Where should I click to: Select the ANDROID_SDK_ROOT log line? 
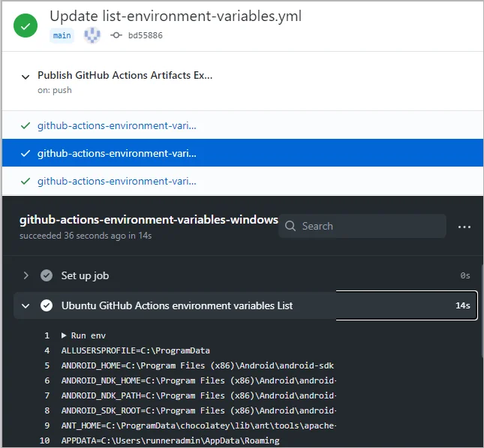point(199,410)
